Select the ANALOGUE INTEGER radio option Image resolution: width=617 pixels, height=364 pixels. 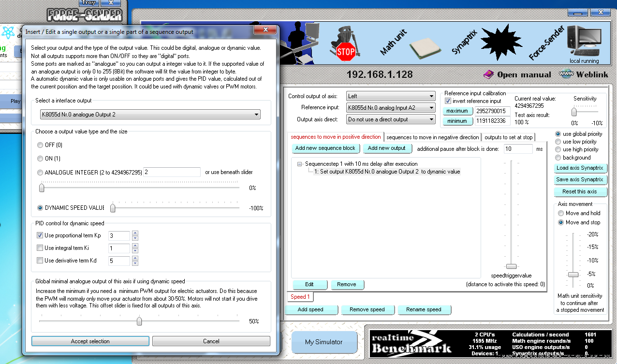click(40, 172)
